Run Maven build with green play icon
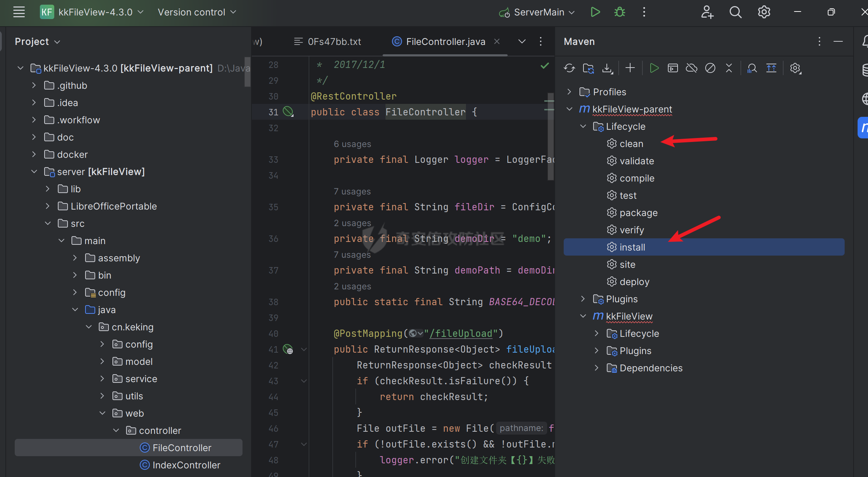The height and width of the screenshot is (477, 868). click(x=654, y=68)
